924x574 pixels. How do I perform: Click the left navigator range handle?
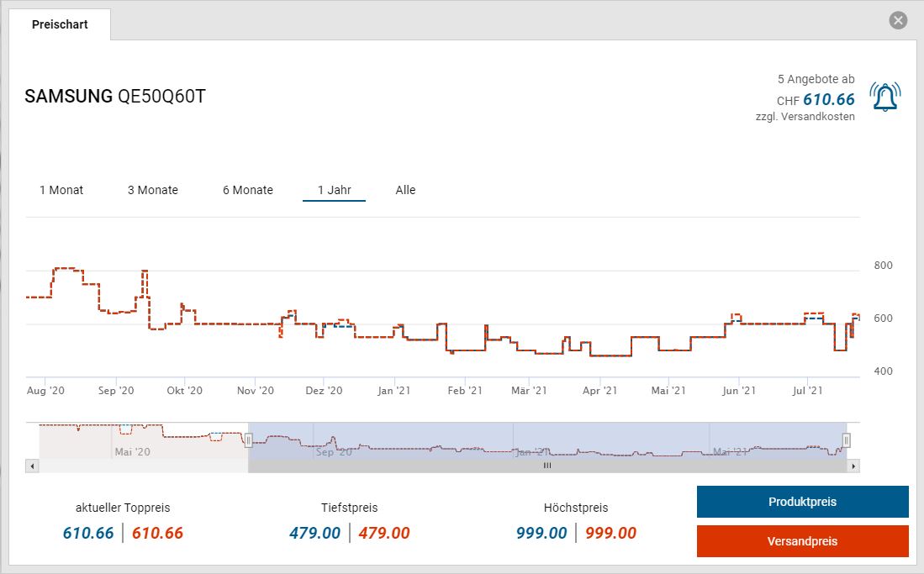248,440
